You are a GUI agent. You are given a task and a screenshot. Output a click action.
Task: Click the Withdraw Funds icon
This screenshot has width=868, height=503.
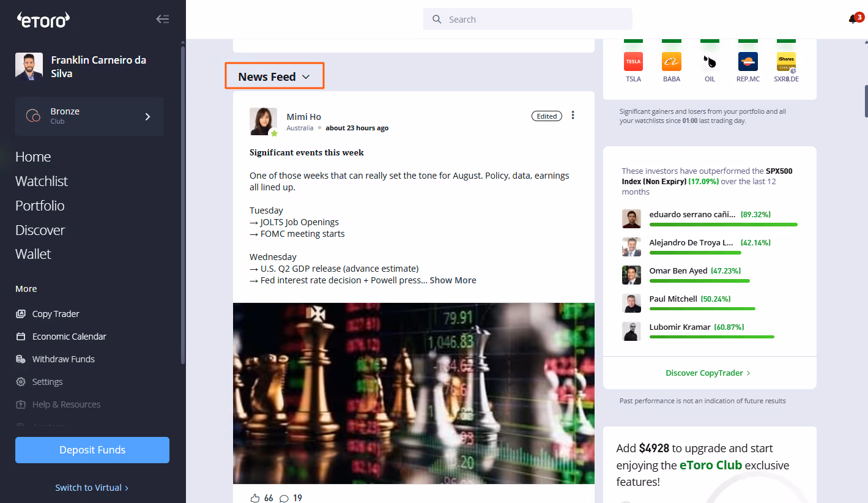pos(21,359)
